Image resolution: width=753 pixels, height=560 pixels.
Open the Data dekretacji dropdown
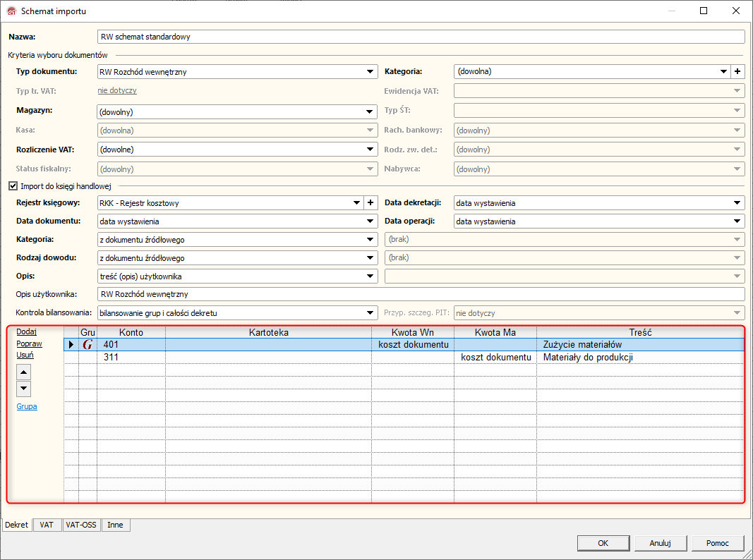(x=737, y=203)
